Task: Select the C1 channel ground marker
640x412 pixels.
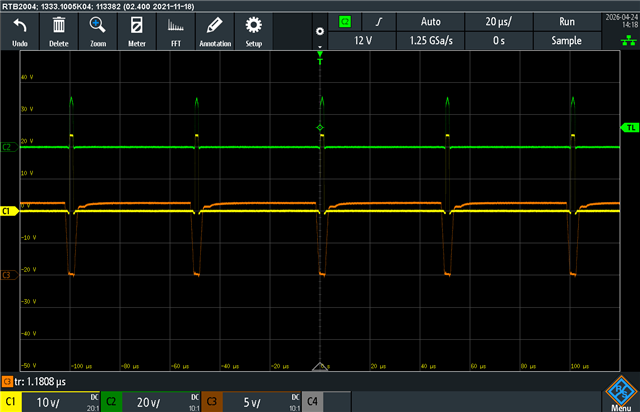Action: click(x=9, y=211)
